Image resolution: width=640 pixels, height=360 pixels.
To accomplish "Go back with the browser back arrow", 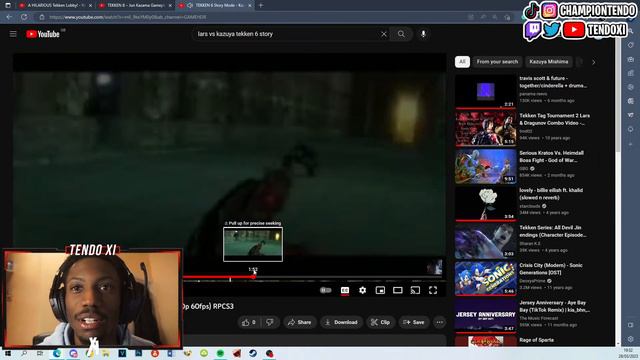I will (9, 17).
